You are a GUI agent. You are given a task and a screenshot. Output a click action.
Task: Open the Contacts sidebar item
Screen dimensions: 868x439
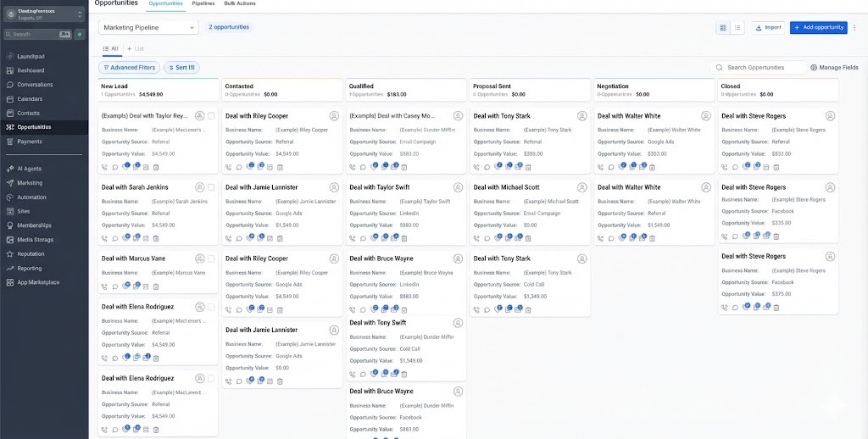pos(28,113)
